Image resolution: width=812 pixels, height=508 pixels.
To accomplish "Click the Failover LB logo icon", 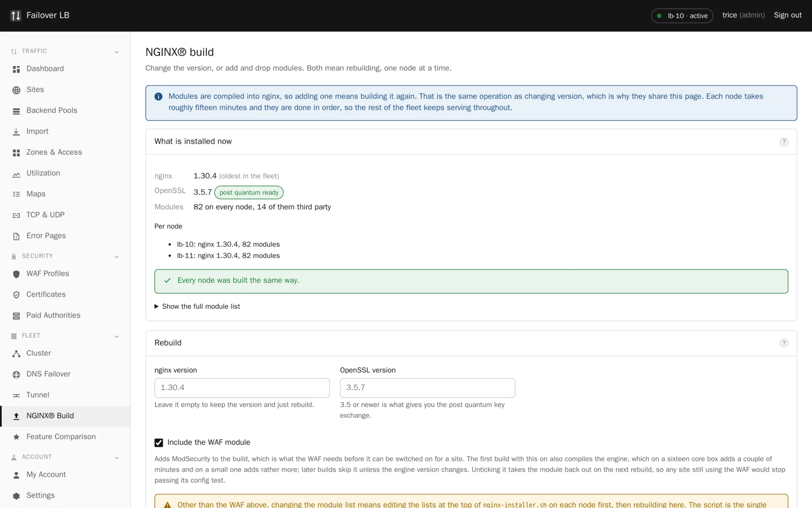I will point(16,15).
